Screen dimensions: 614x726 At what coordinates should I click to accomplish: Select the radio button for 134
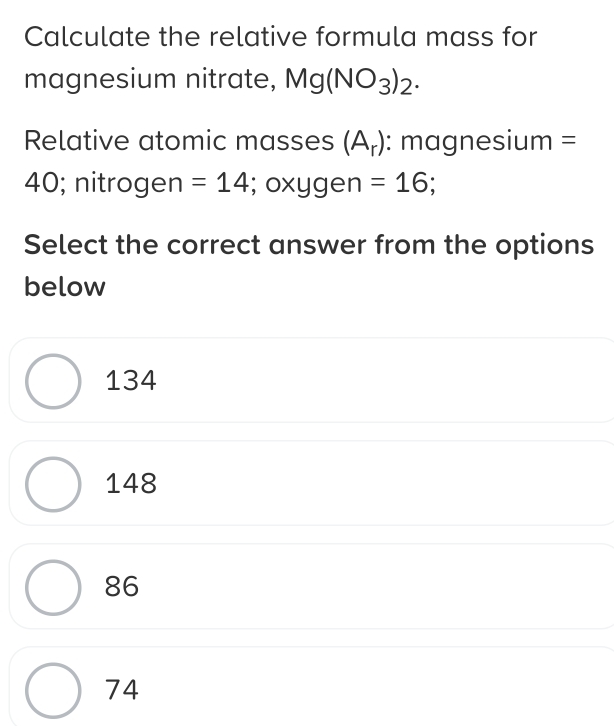[x=52, y=381]
